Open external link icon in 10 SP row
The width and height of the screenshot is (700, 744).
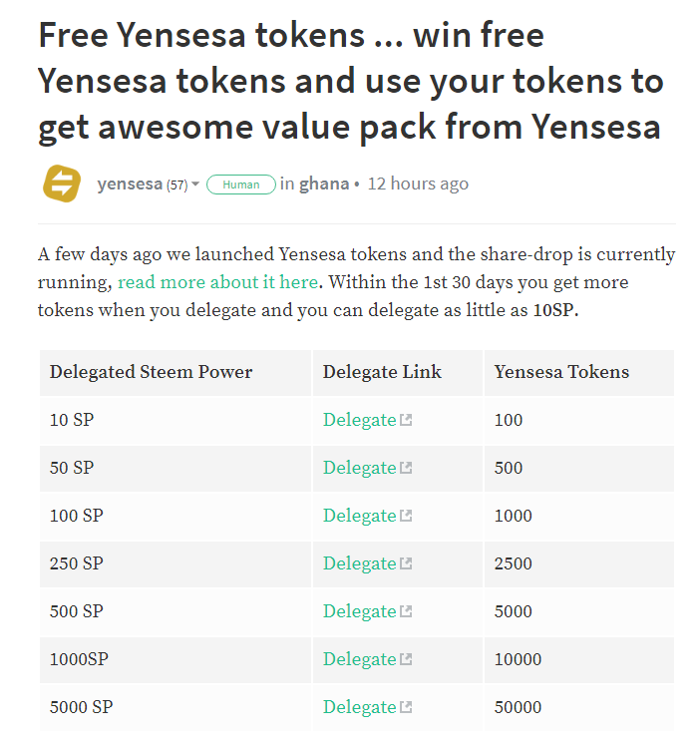point(406,420)
